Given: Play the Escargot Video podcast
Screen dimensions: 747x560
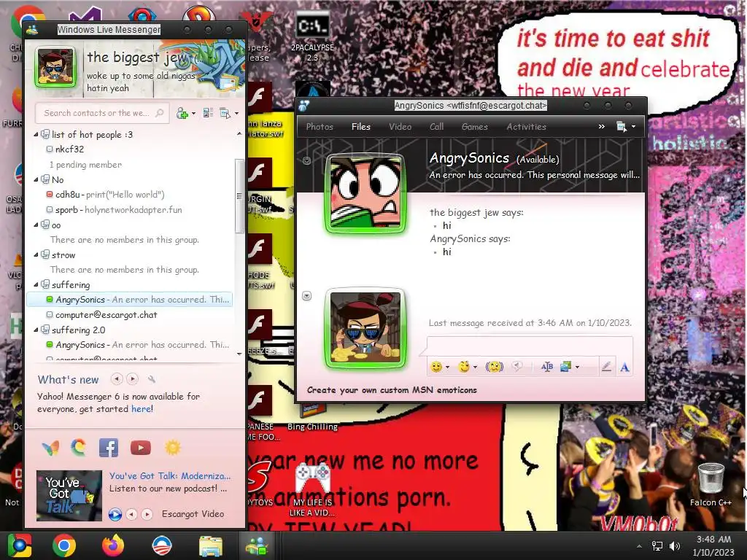Looking at the screenshot, I should click(x=115, y=514).
